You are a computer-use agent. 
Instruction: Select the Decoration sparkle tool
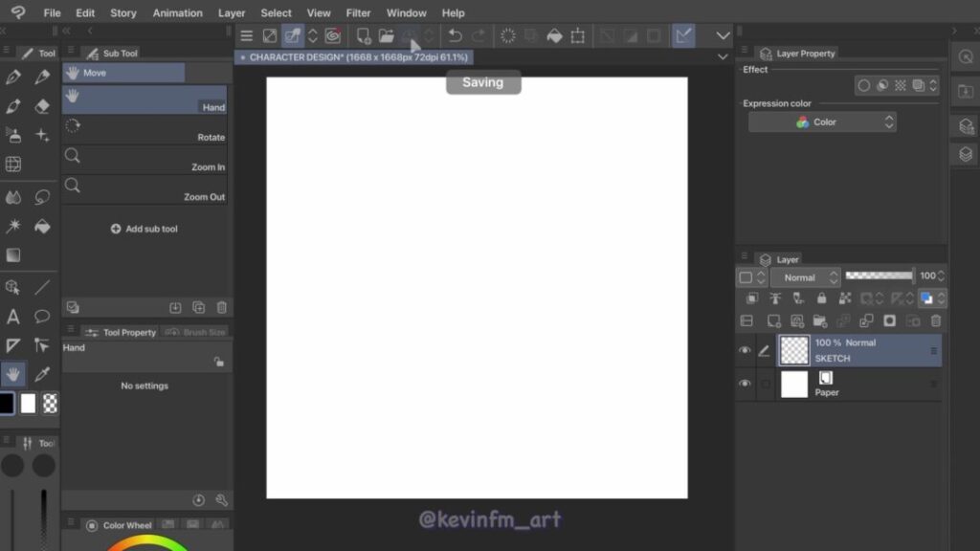[42, 135]
